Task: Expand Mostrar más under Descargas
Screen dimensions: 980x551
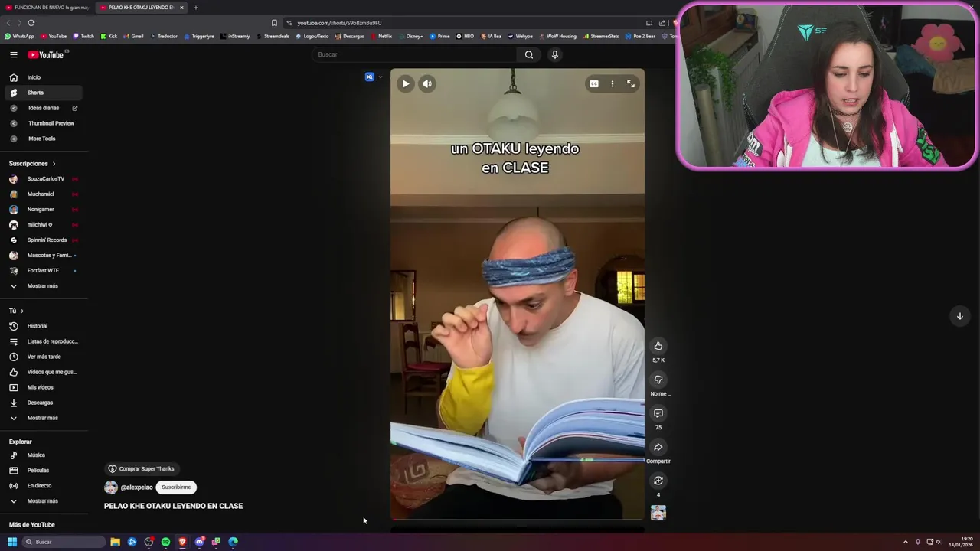Action: pos(43,418)
